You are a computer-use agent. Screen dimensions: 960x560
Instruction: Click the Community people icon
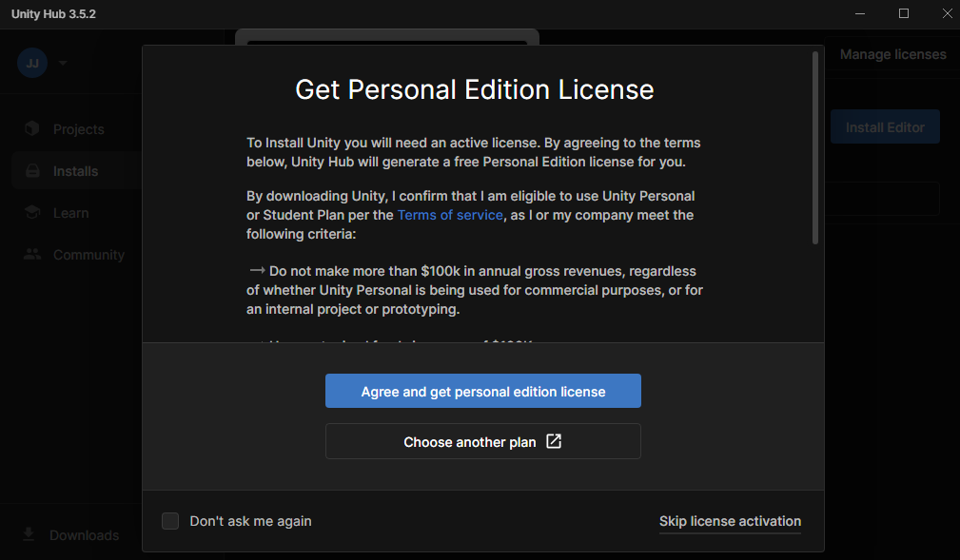(x=32, y=254)
